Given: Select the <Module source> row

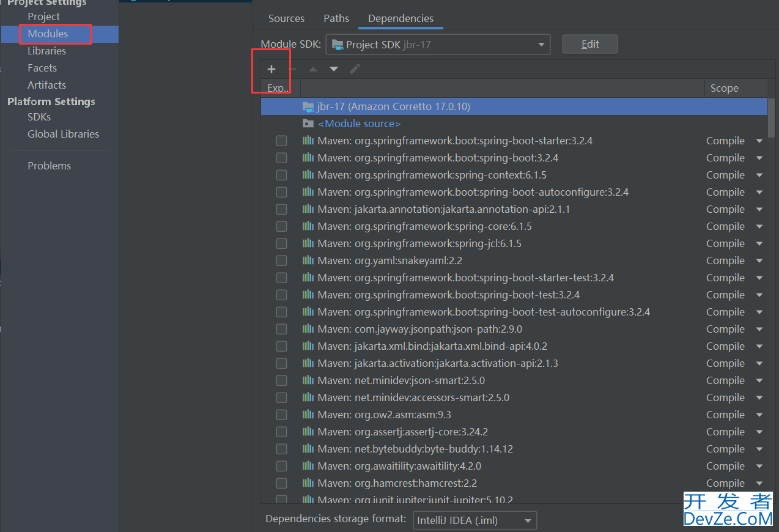Looking at the screenshot, I should click(x=514, y=124).
